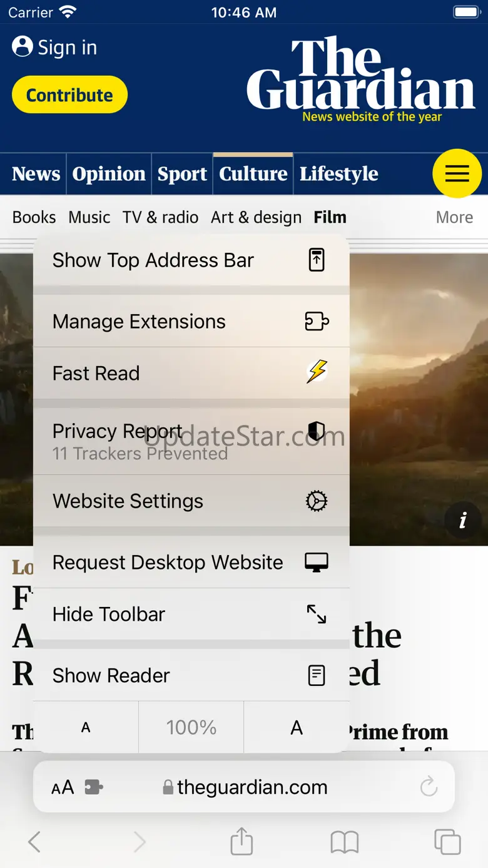Open the Music subsection
The image size is (488, 868).
89,217
